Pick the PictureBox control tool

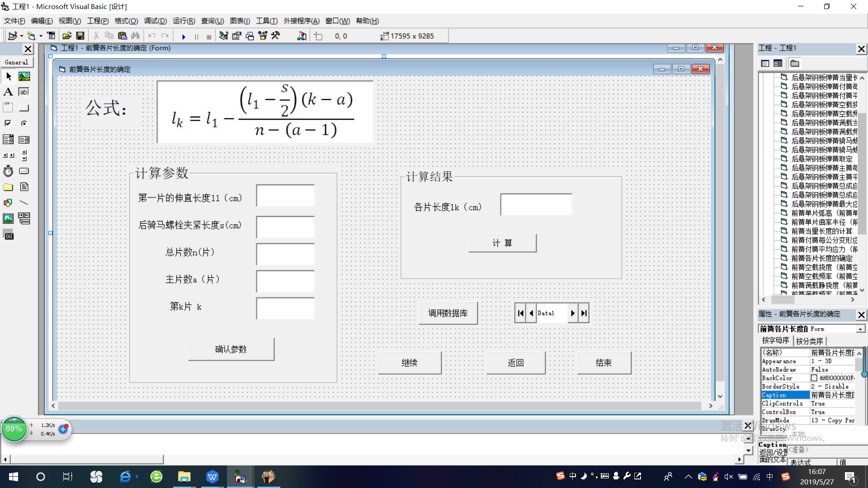pyautogui.click(x=24, y=76)
